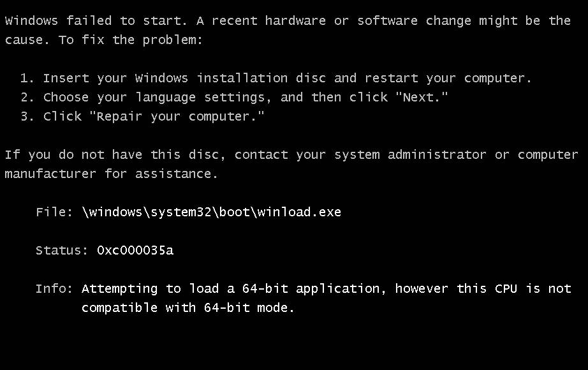This screenshot has width=588, height=370.
Task: Click 'manufacturer for assistance.' text
Action: pos(112,174)
